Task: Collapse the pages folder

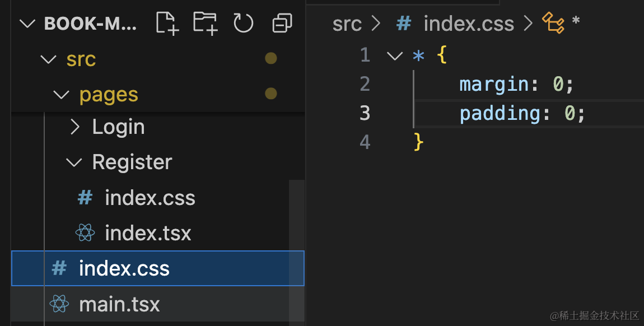Action: pos(61,95)
